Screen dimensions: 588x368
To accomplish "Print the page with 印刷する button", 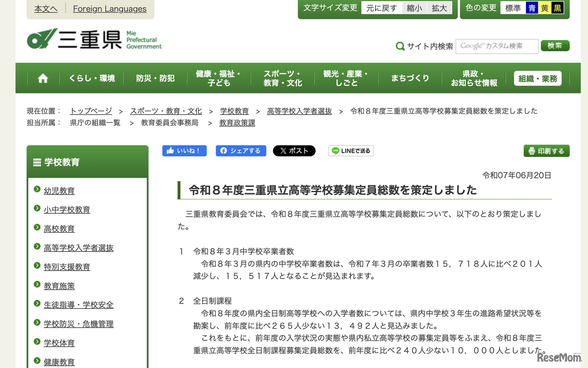I will [x=547, y=151].
